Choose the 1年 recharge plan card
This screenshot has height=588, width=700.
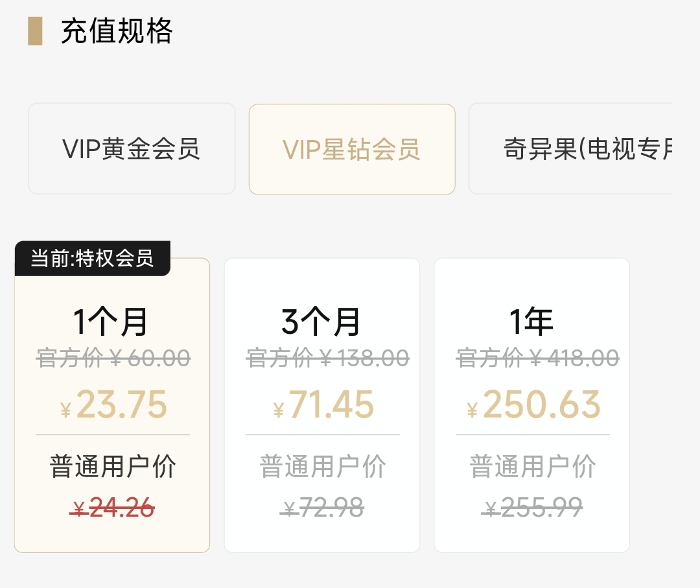[531, 405]
